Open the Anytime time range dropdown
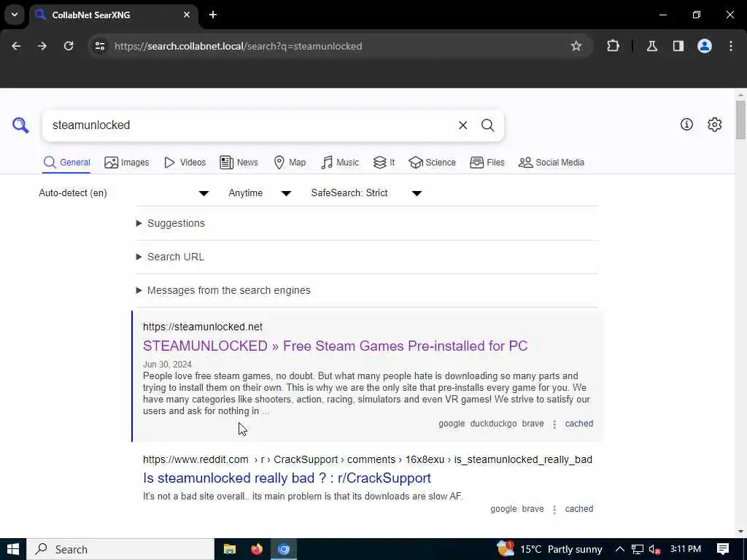 (x=260, y=192)
